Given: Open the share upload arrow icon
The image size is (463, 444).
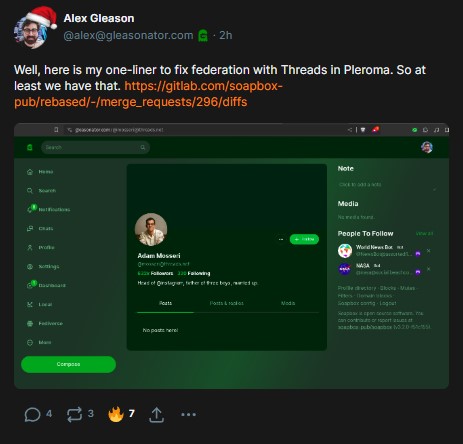Looking at the screenshot, I should 156,415.
